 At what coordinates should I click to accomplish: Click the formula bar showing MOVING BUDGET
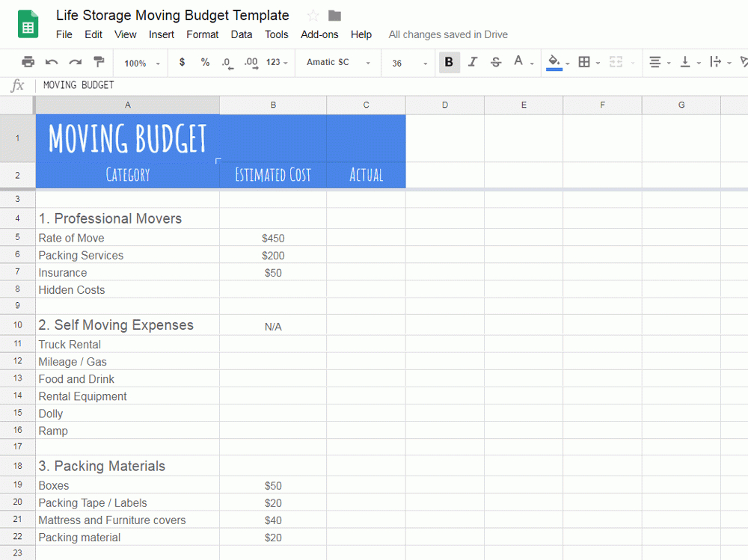pos(391,85)
